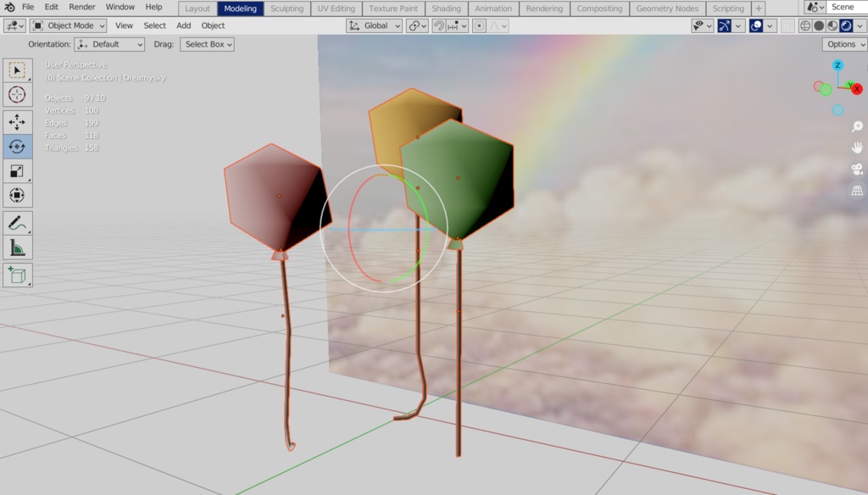Click the Scene name field
Screen dimensions: 868x495
tap(848, 7)
